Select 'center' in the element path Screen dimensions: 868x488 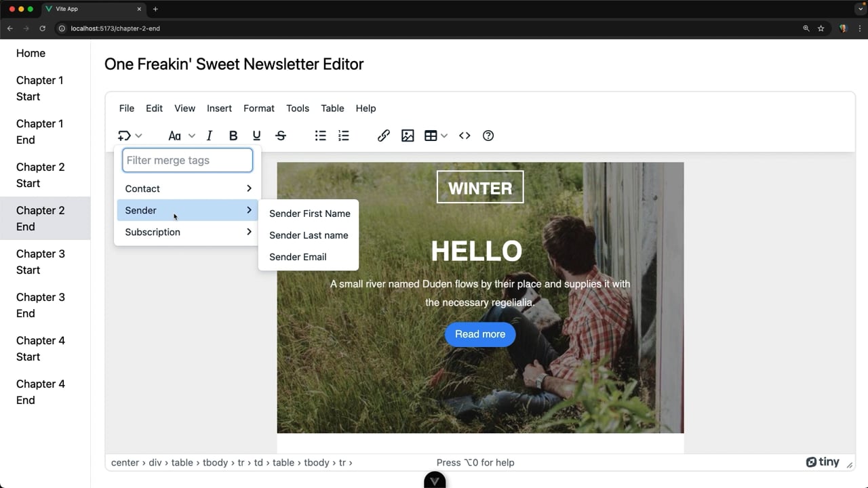tap(125, 463)
